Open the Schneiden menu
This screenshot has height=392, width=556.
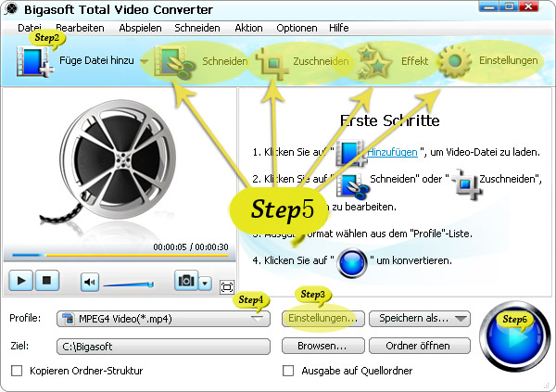point(197,28)
